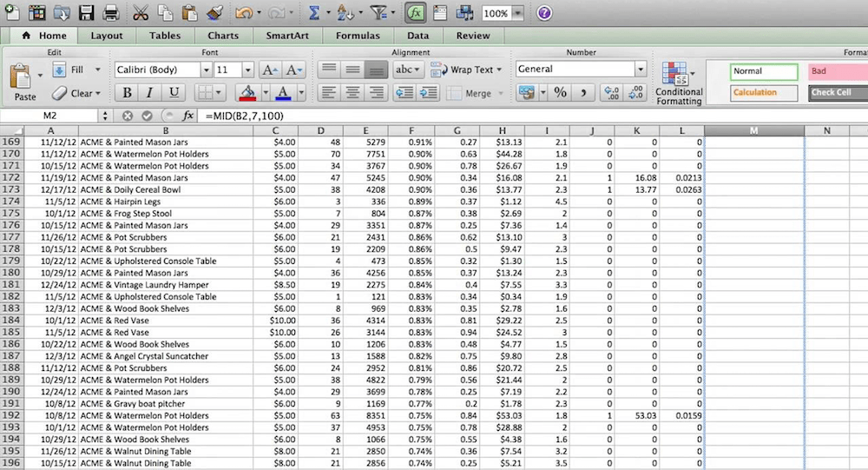Toggle align text right
868x470 pixels.
click(x=377, y=93)
